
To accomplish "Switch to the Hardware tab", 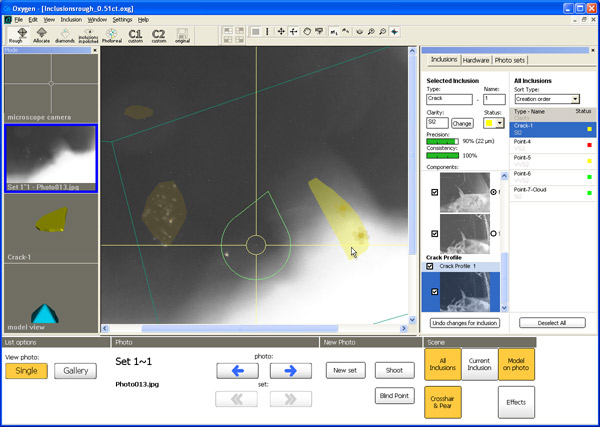I will click(475, 60).
